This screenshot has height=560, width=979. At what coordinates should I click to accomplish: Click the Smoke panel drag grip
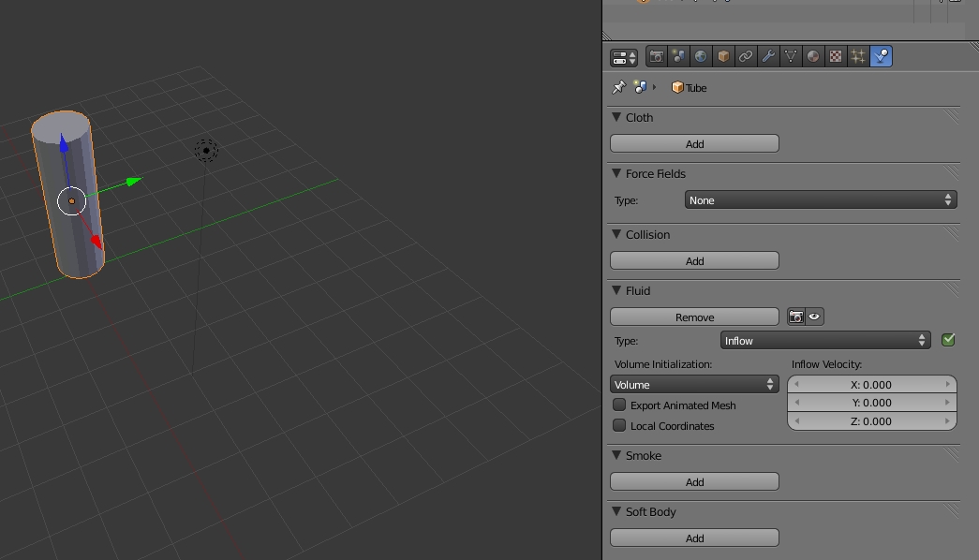coord(951,455)
